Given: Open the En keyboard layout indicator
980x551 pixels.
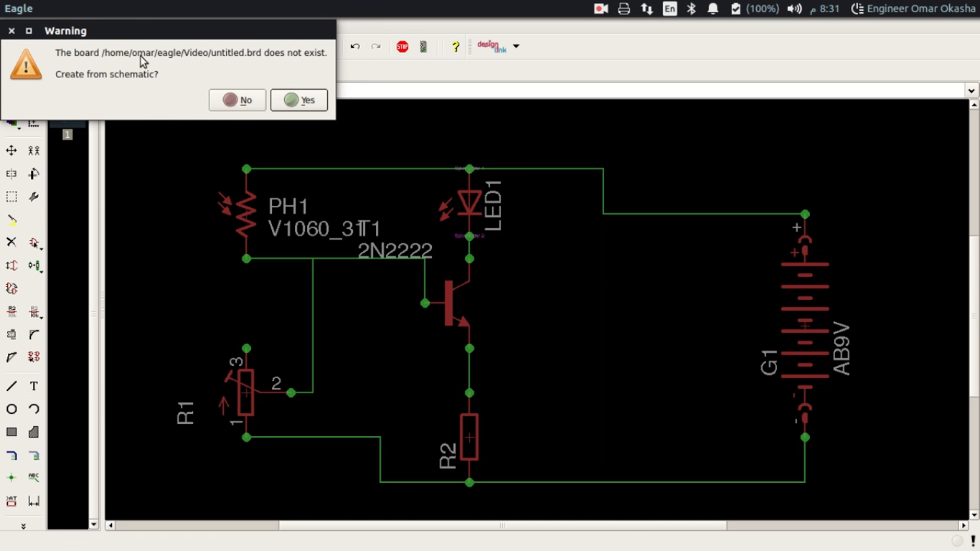Looking at the screenshot, I should tap(669, 9).
